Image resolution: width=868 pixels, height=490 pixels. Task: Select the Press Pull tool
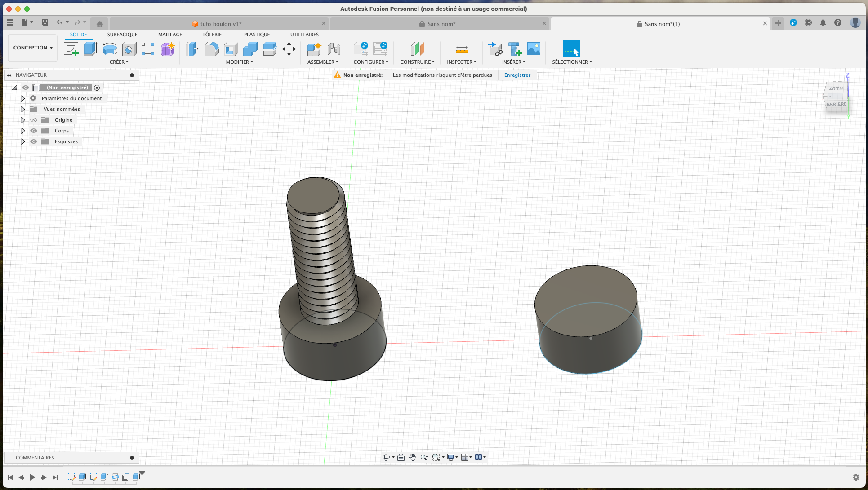click(192, 49)
